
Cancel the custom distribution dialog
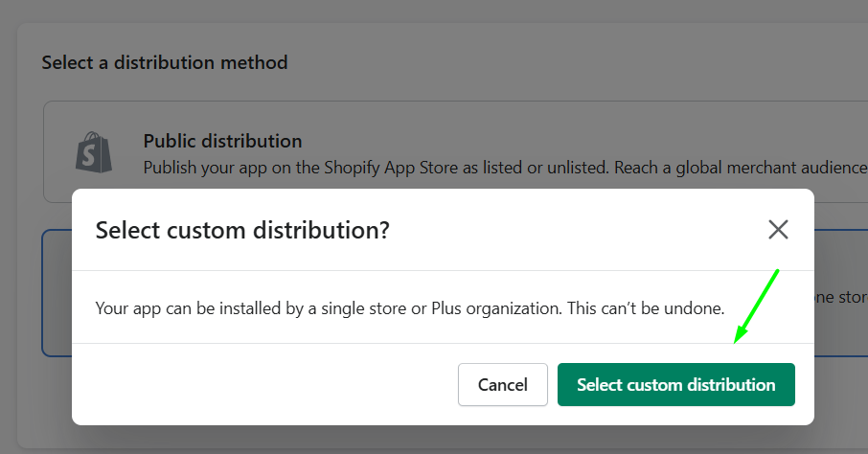tap(503, 384)
